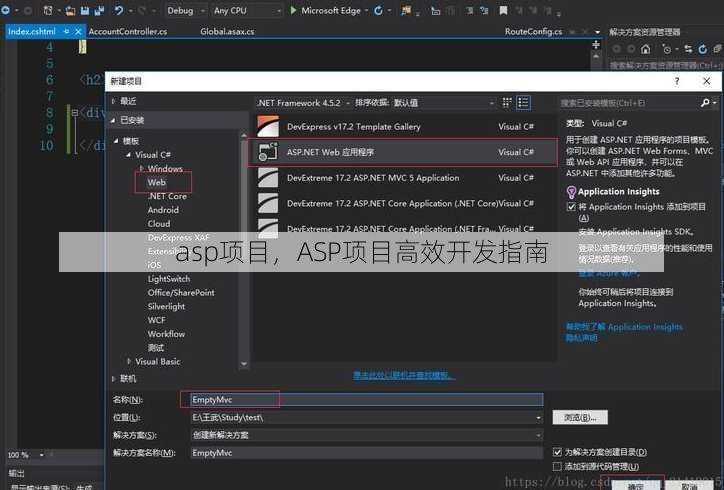Image resolution: width=724 pixels, height=490 pixels.
Task: Expand the 最近 section
Action: point(113,101)
